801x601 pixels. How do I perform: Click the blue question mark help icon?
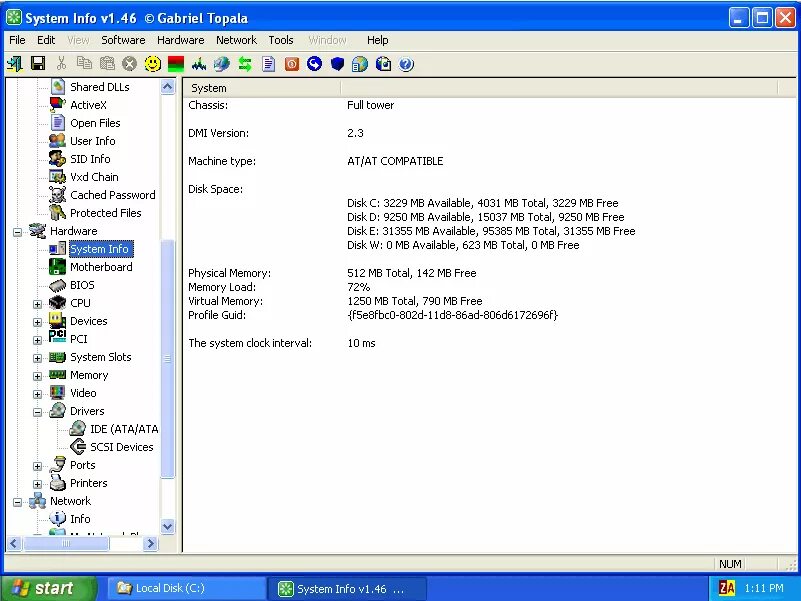pos(406,64)
